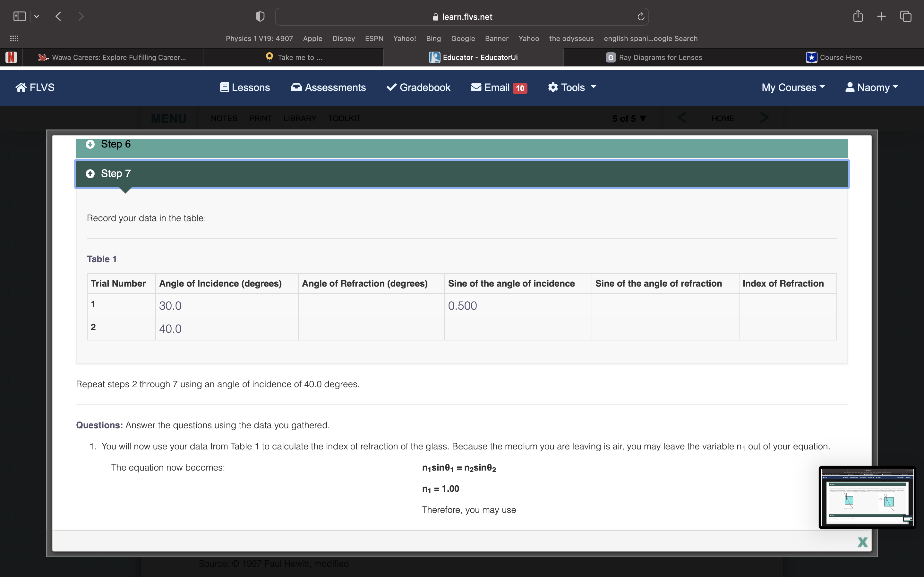Open the favorites grid icon
The height and width of the screenshot is (577, 924).
14,38
